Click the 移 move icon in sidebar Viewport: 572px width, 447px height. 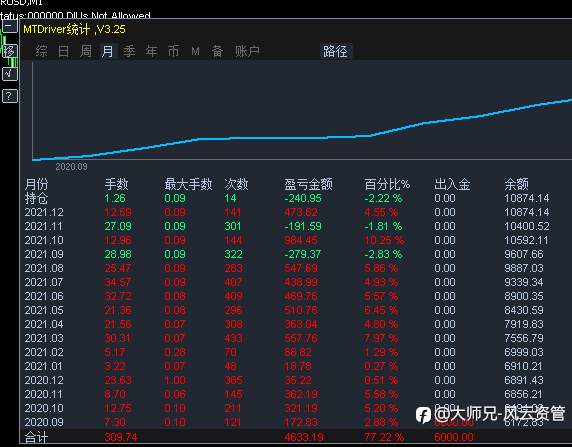[x=10, y=51]
